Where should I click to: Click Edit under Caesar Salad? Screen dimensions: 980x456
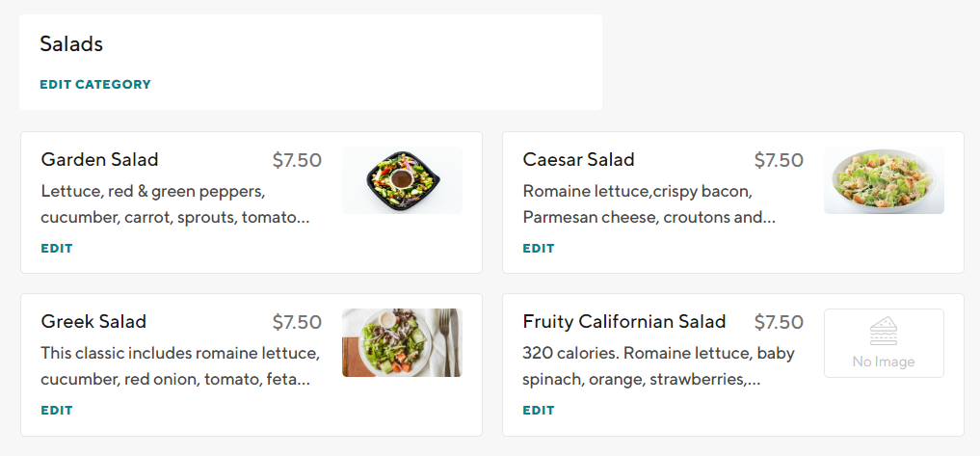[539, 248]
